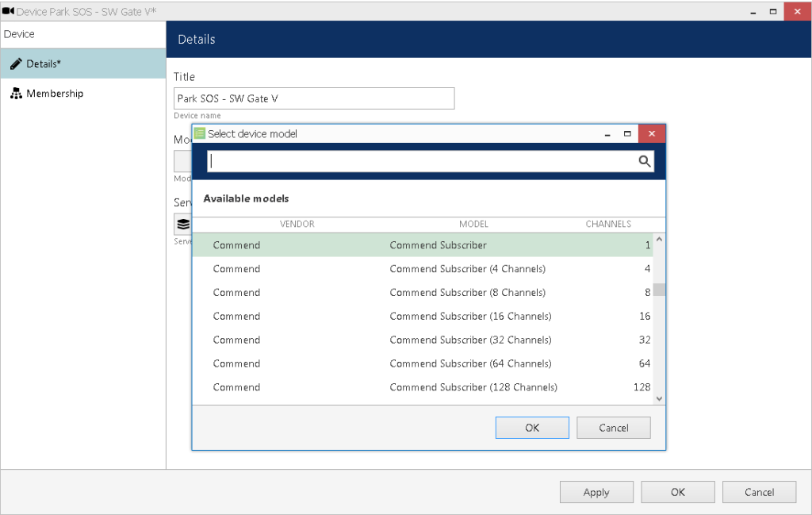Click the Membership hierarchy icon
Image resolution: width=812 pixels, height=515 pixels.
click(16, 94)
